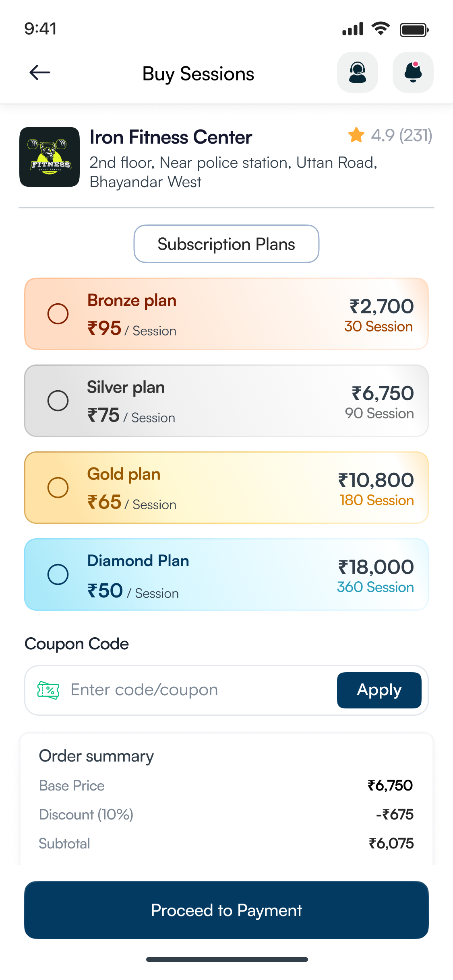
Task: Tap the back arrow icon
Action: tap(40, 73)
